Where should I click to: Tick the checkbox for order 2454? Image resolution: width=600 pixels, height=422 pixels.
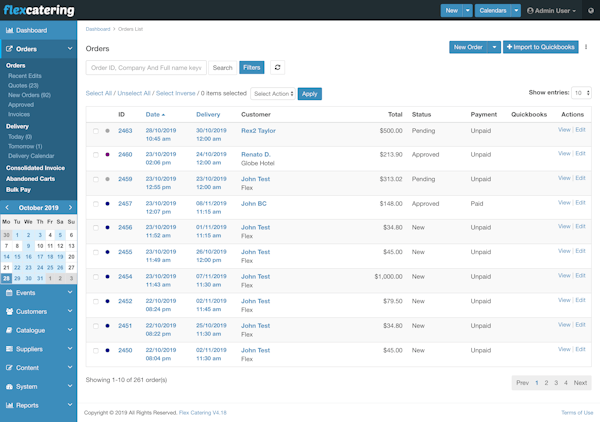pyautogui.click(x=96, y=277)
